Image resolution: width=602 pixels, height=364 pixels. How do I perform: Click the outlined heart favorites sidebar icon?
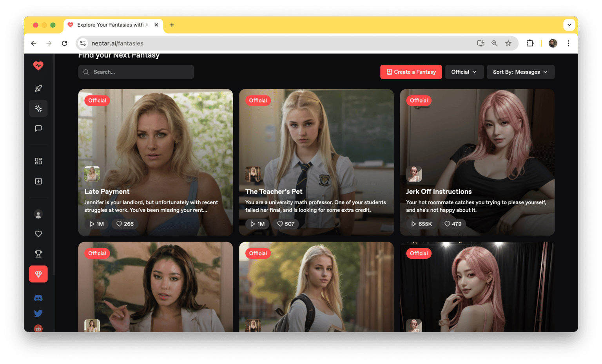pos(38,234)
